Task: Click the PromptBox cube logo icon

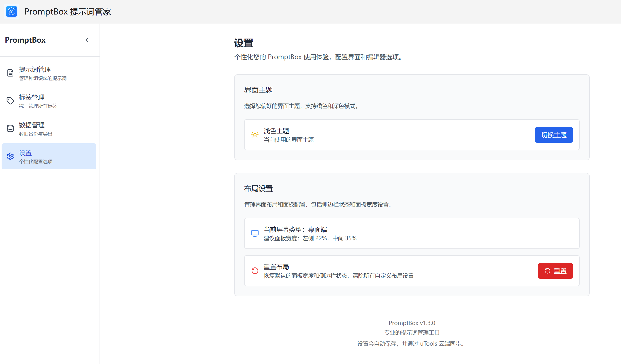Action: (12, 11)
